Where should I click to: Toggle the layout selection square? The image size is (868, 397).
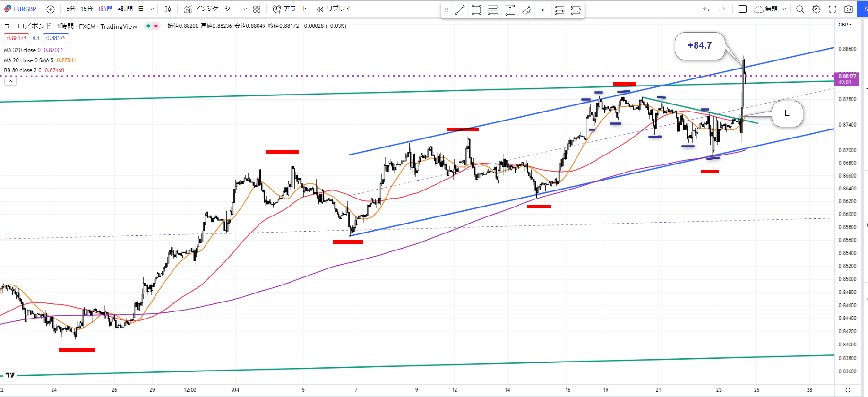pyautogui.click(x=742, y=9)
